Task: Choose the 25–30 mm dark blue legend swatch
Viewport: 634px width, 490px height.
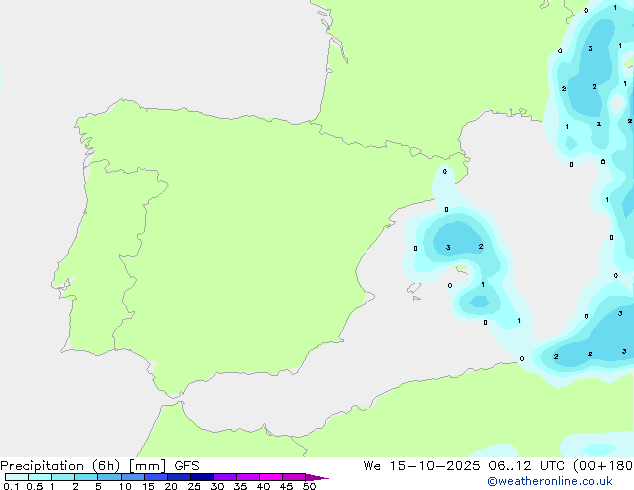Action: point(201,477)
